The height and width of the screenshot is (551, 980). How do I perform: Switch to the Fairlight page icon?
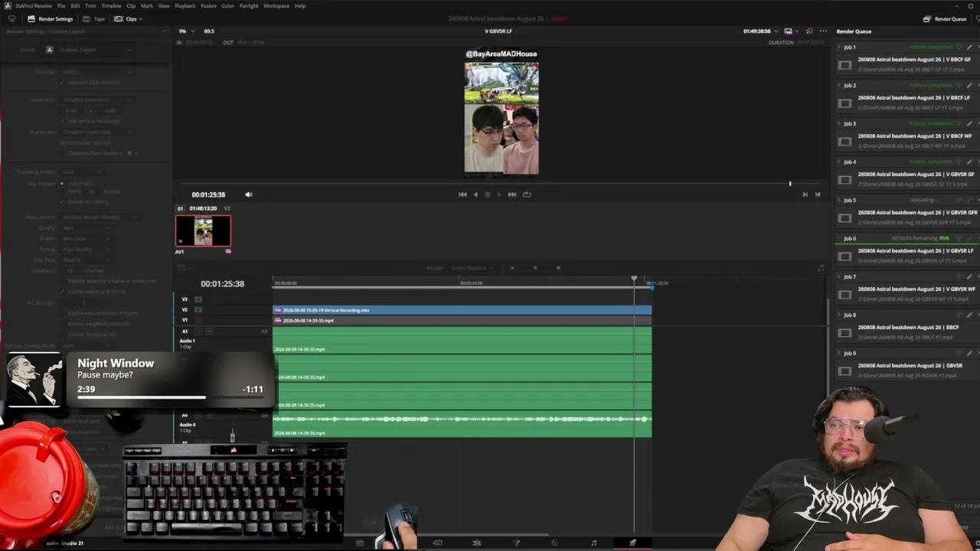point(594,543)
